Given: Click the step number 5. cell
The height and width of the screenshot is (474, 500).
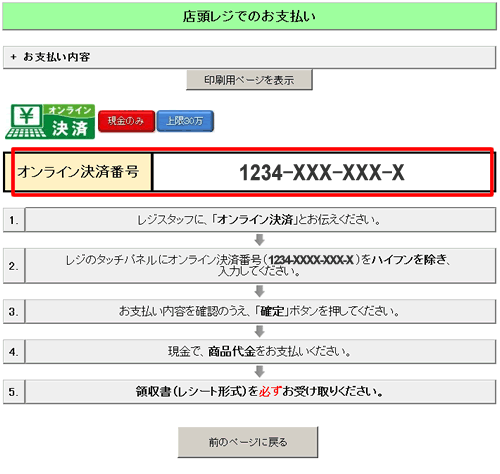Looking at the screenshot, I should [x=14, y=392].
